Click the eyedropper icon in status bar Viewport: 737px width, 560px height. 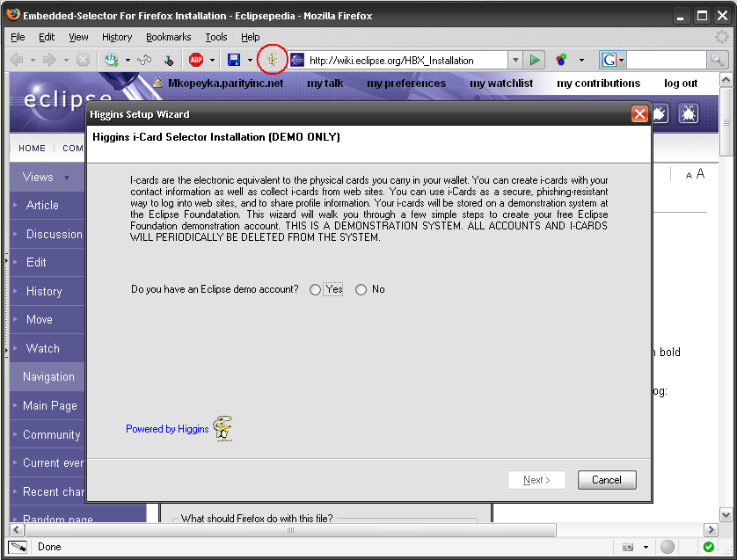click(x=18, y=547)
